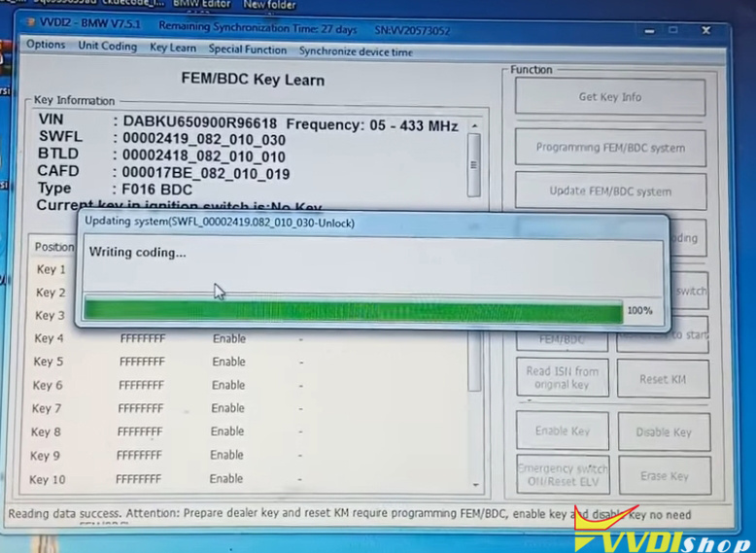
Task: Click FFFFFFFF value in Key 8 row
Action: (x=140, y=432)
